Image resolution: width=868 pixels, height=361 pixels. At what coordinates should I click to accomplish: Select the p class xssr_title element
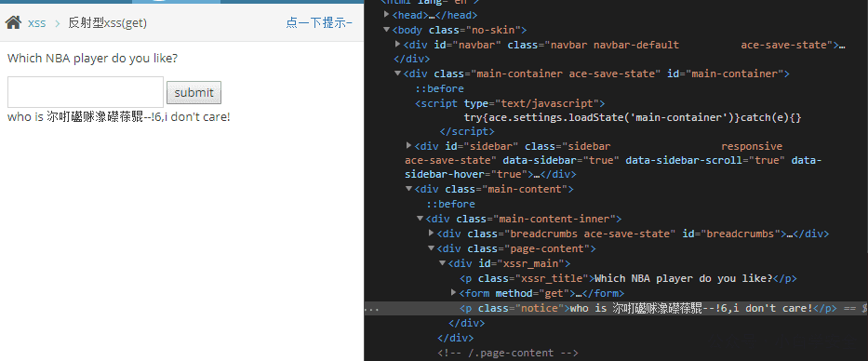tap(628, 278)
